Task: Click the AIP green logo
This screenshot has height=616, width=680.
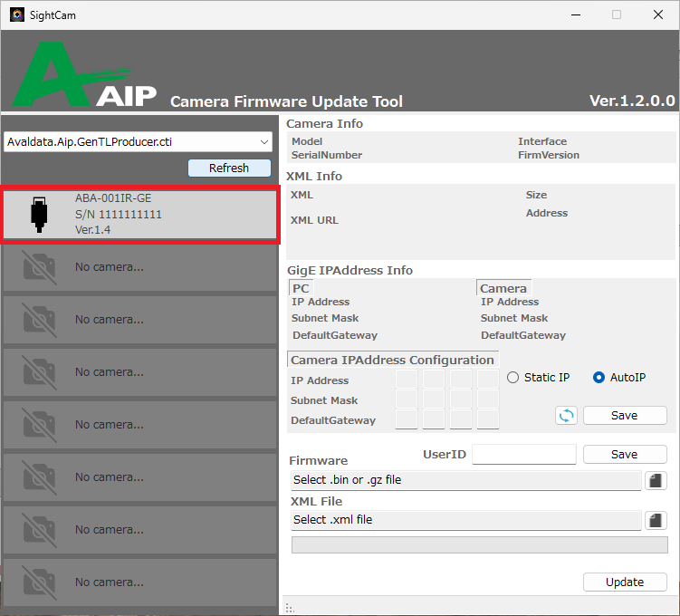Action: click(83, 74)
